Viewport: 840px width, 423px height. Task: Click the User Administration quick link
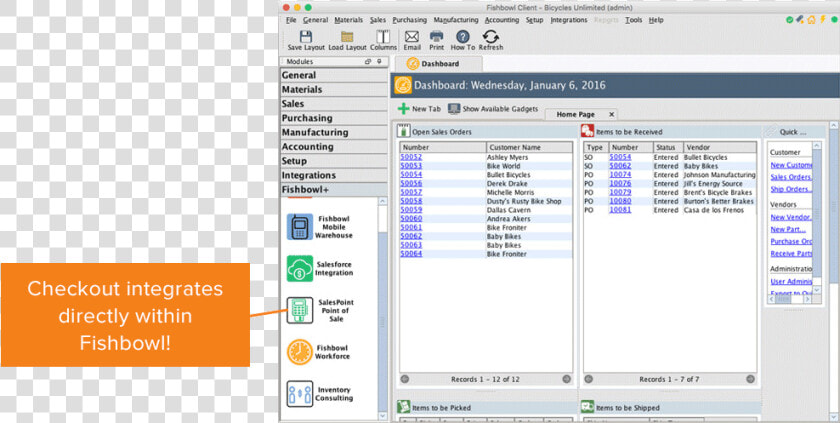791,281
